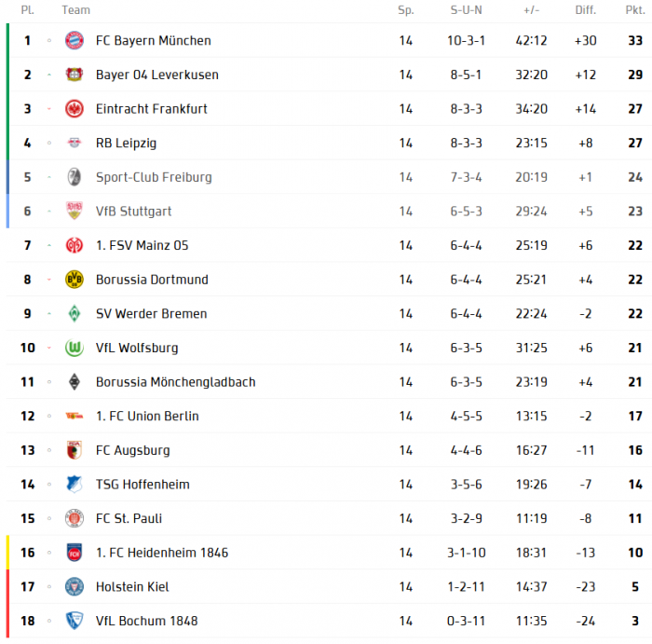Click the Eintracht Frankfurt eagle crest

pyautogui.click(x=75, y=109)
